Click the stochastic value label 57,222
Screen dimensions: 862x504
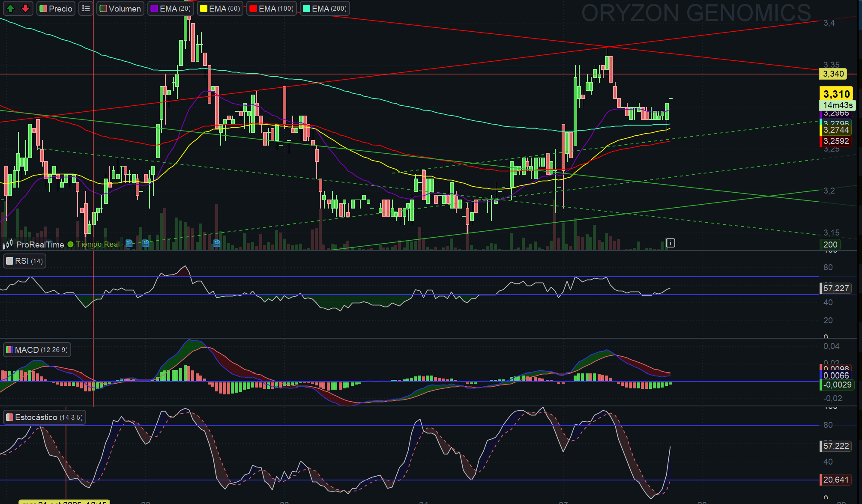pyautogui.click(x=836, y=446)
